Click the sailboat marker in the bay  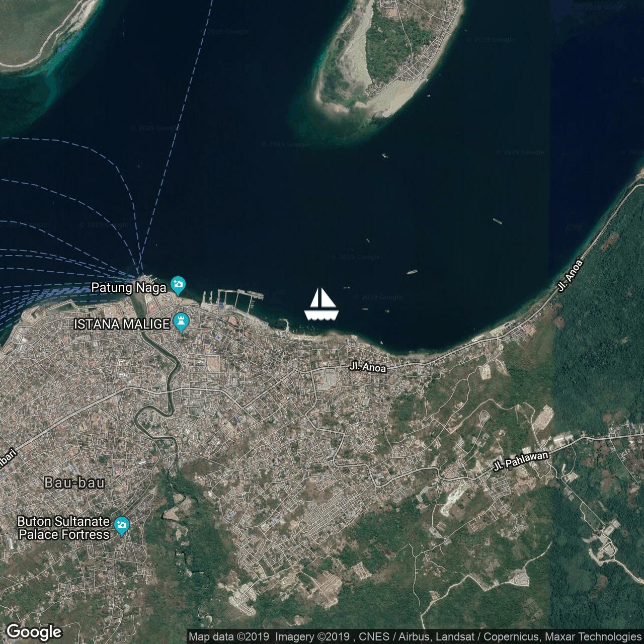pos(321,305)
